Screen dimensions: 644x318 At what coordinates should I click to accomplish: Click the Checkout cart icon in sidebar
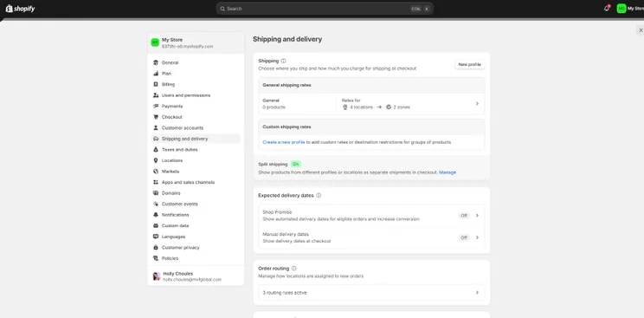click(x=156, y=117)
